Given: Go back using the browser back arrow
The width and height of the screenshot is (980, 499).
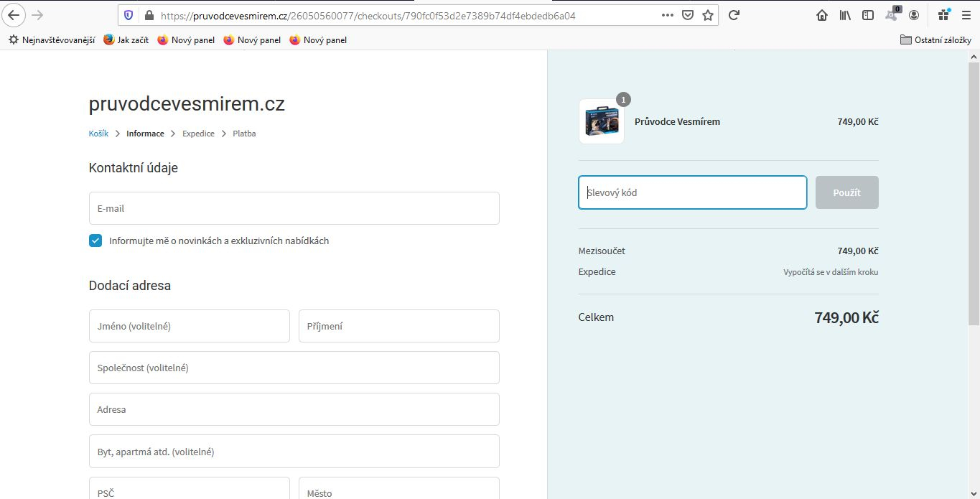Looking at the screenshot, I should click(x=14, y=15).
